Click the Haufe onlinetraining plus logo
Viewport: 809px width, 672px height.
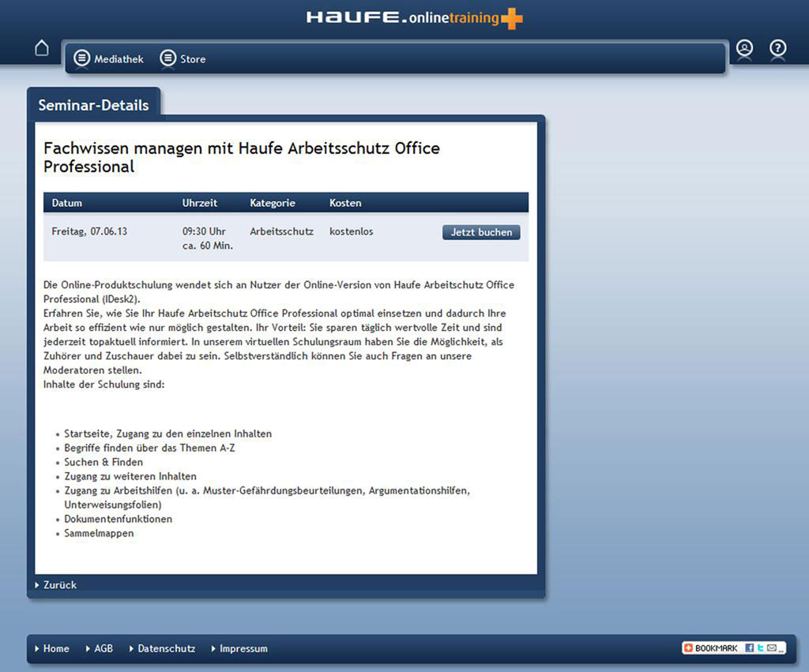coord(414,18)
